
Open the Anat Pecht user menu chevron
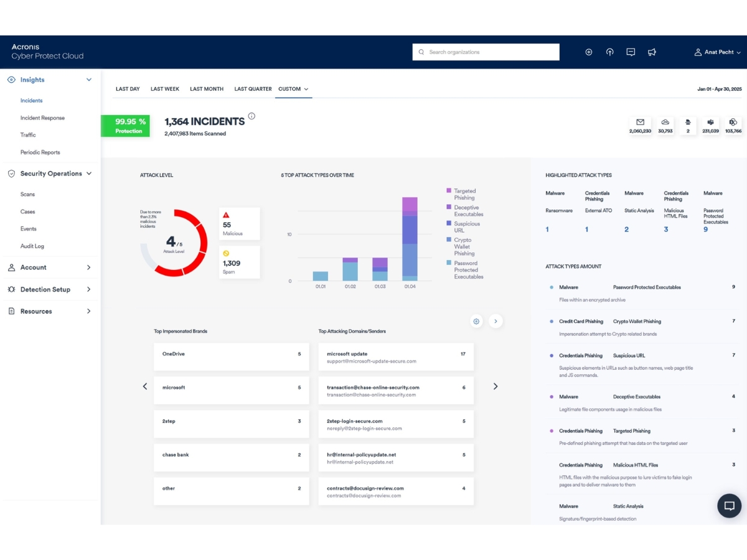pyautogui.click(x=739, y=53)
